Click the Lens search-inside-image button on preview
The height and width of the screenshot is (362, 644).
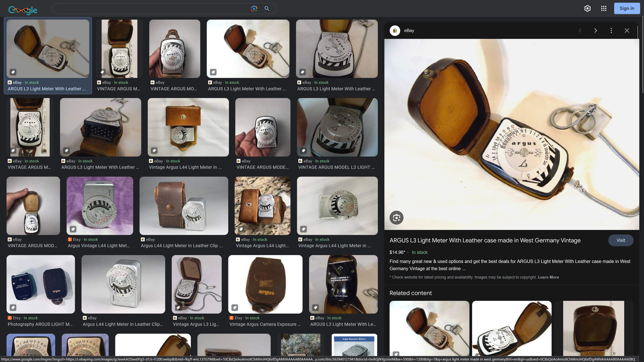(x=396, y=218)
